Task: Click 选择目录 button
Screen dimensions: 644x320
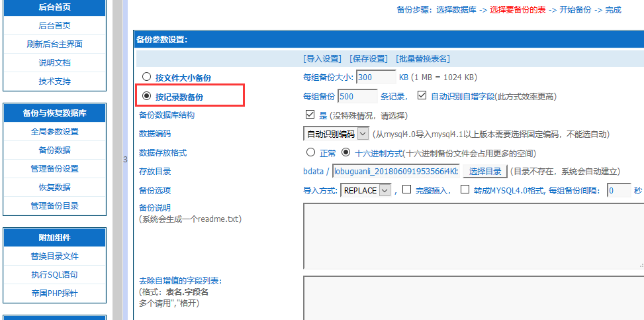Action: [x=485, y=172]
